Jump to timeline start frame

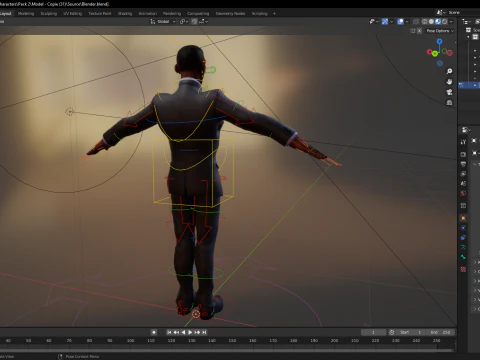click(169, 332)
